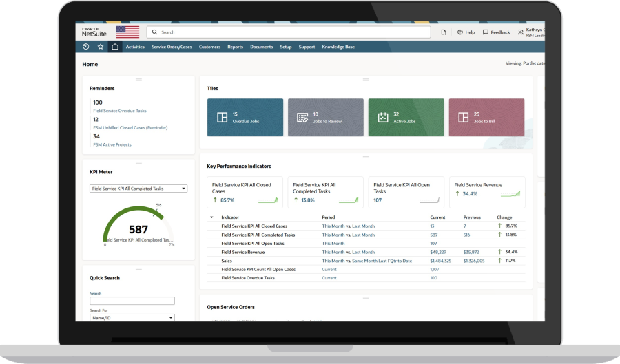Click This Month link in Closed Cases row
Screen dimensions: 620x364
click(x=333, y=226)
